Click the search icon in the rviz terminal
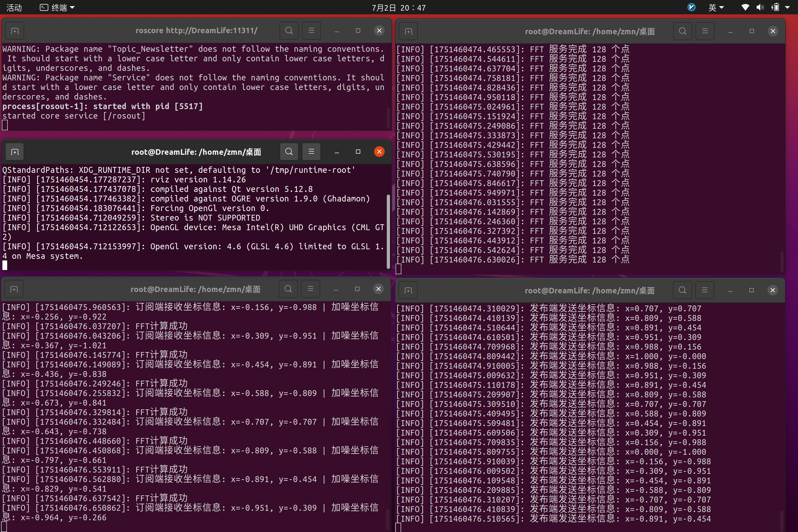The height and width of the screenshot is (532, 798). 289,152
